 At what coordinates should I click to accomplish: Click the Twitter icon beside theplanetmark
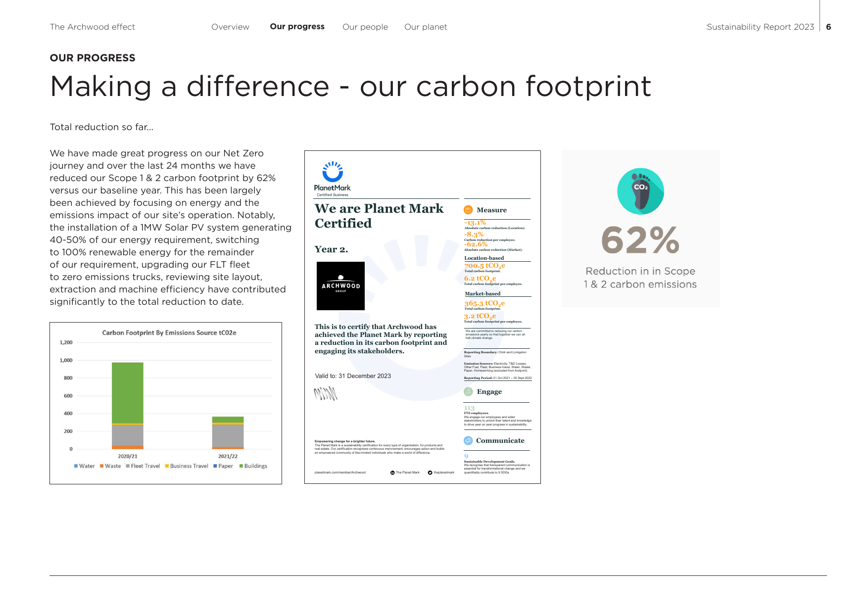(x=430, y=472)
